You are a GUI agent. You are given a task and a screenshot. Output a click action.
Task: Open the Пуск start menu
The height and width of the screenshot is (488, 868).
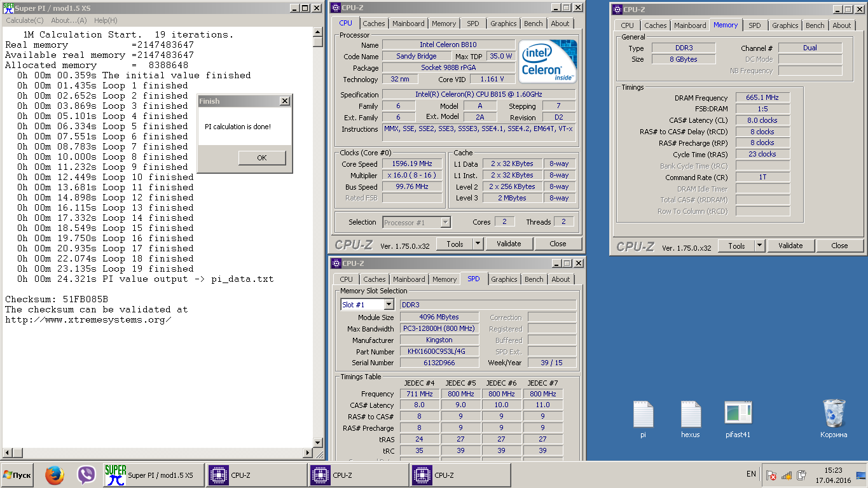click(x=17, y=475)
